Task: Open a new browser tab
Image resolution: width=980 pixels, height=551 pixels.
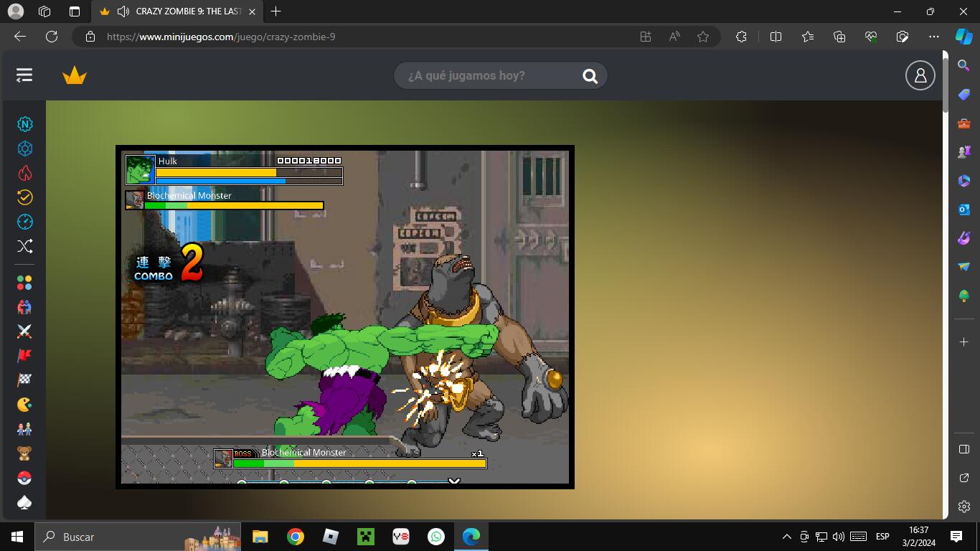Action: 276,11
